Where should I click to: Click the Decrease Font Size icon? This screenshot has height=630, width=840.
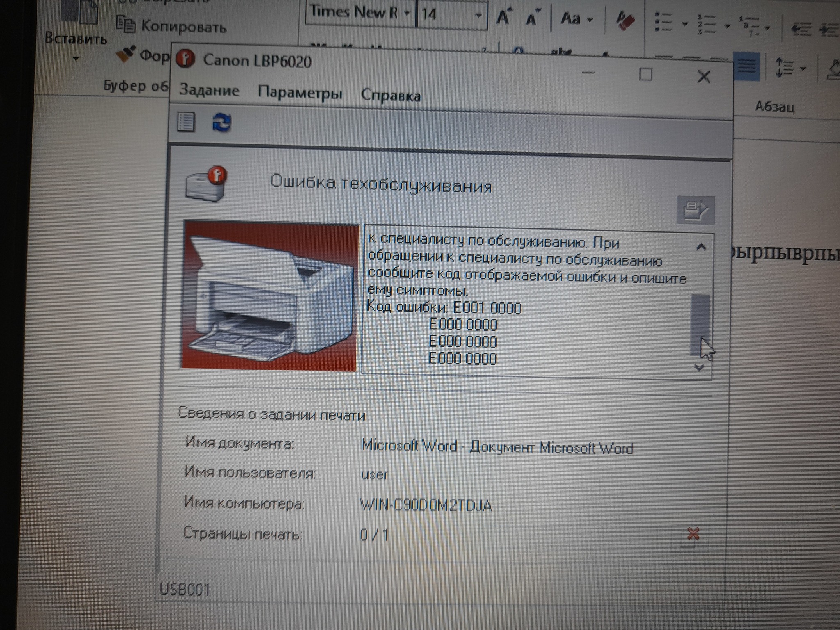pyautogui.click(x=532, y=18)
